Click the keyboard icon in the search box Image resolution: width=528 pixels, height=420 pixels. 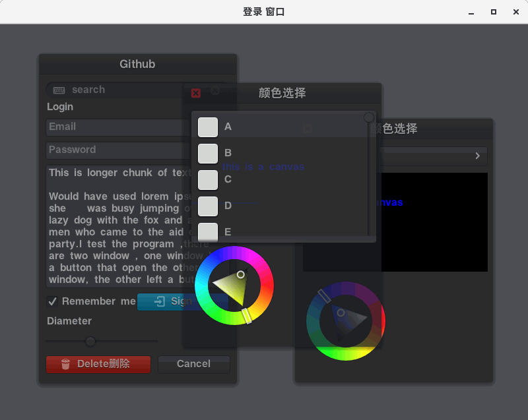click(x=59, y=90)
